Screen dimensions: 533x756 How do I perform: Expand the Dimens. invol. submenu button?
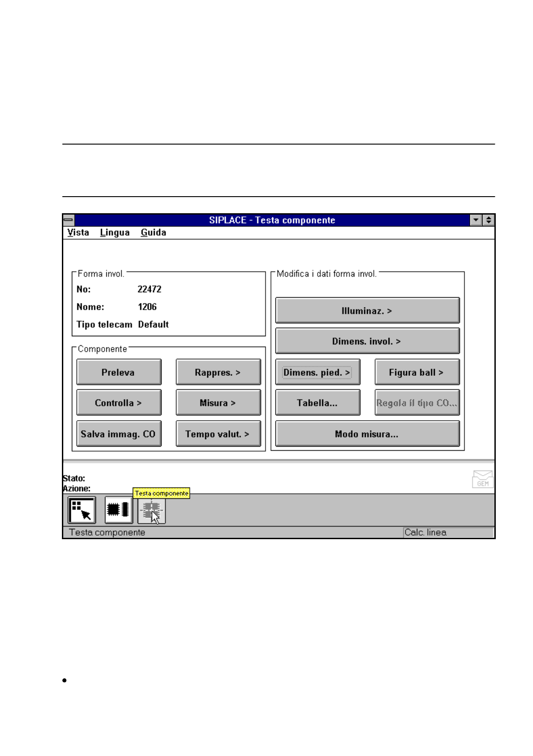pos(367,341)
